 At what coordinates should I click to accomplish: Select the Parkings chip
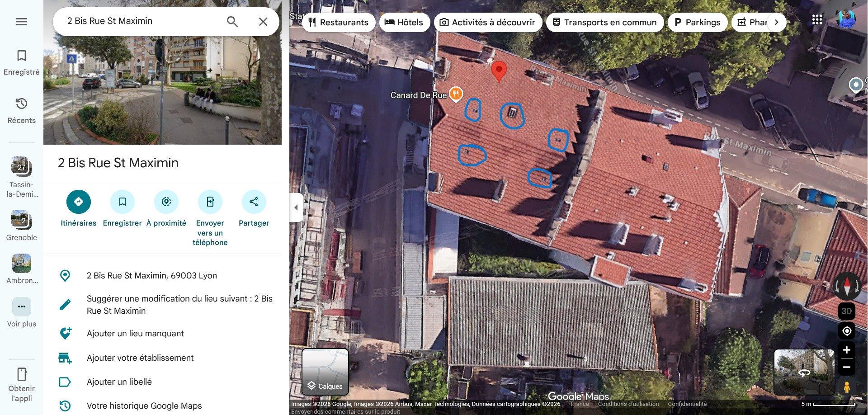click(698, 22)
